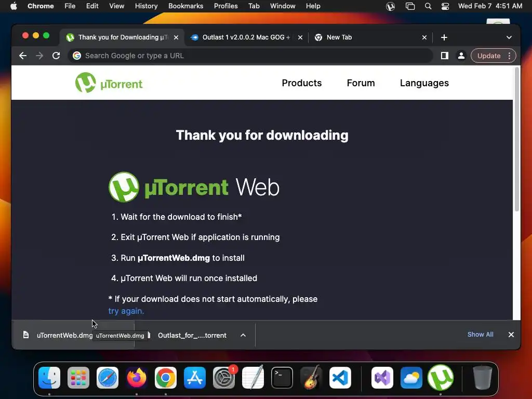Open the Outlast_for_....torrent download item
532x399 pixels.
coord(192,335)
